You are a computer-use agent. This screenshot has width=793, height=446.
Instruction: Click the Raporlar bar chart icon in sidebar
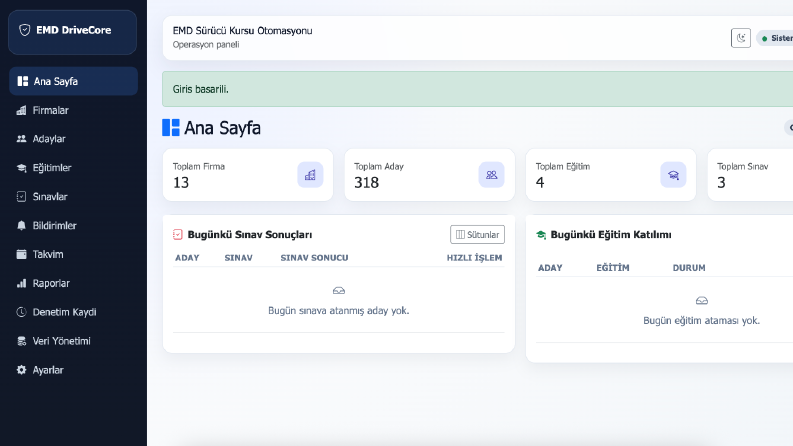[21, 283]
